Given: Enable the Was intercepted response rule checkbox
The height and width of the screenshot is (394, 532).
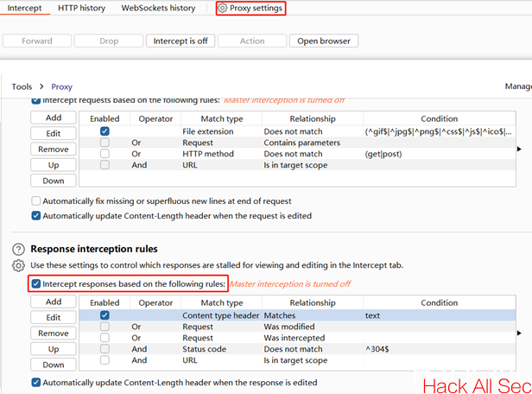Looking at the screenshot, I should tap(104, 337).
